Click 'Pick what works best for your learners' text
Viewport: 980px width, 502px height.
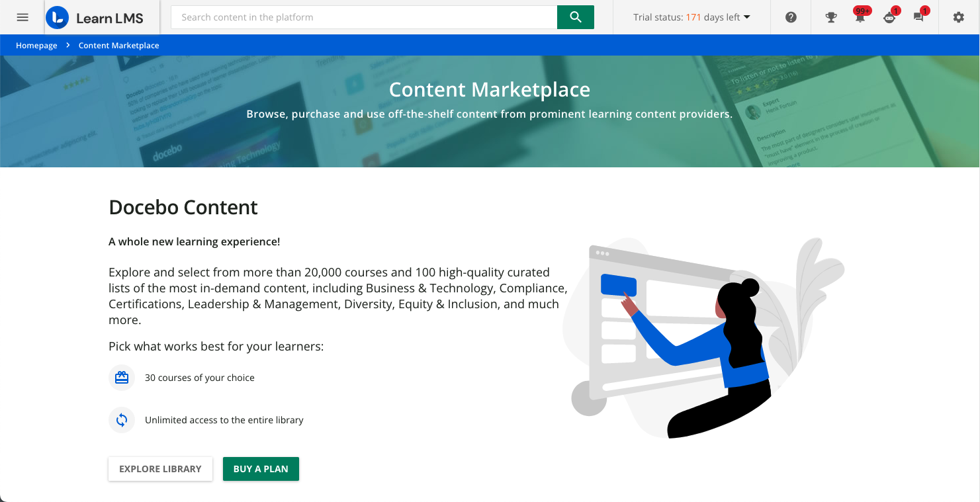[x=216, y=347]
